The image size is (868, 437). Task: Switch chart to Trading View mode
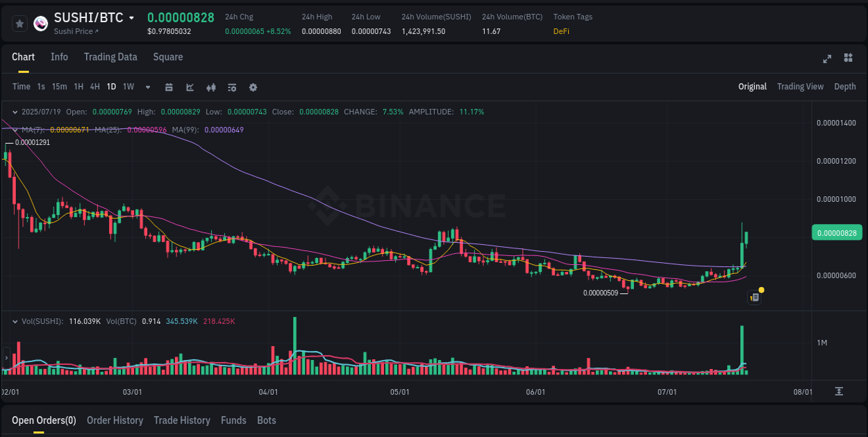(x=800, y=87)
